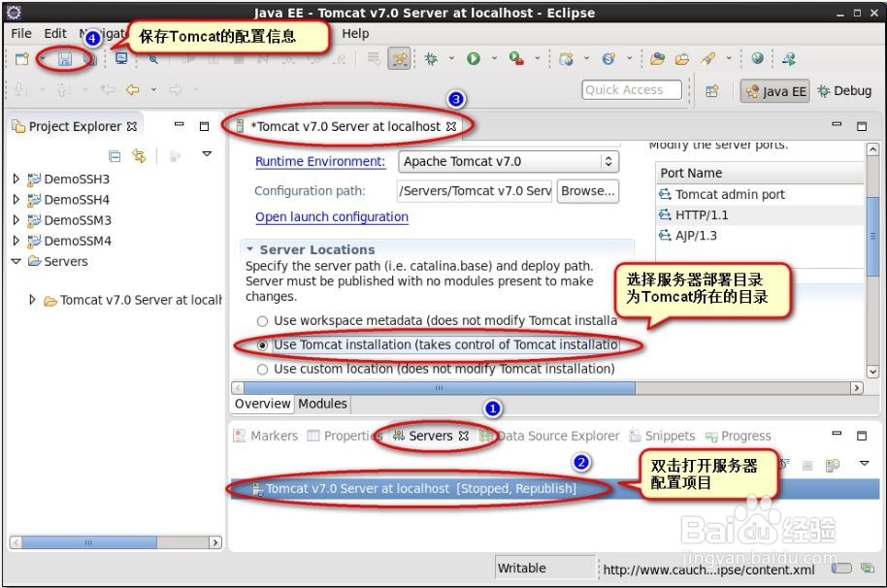The height and width of the screenshot is (588, 887).
Task: Launch Debug mode from the toolbar bug icon
Action: (x=430, y=58)
